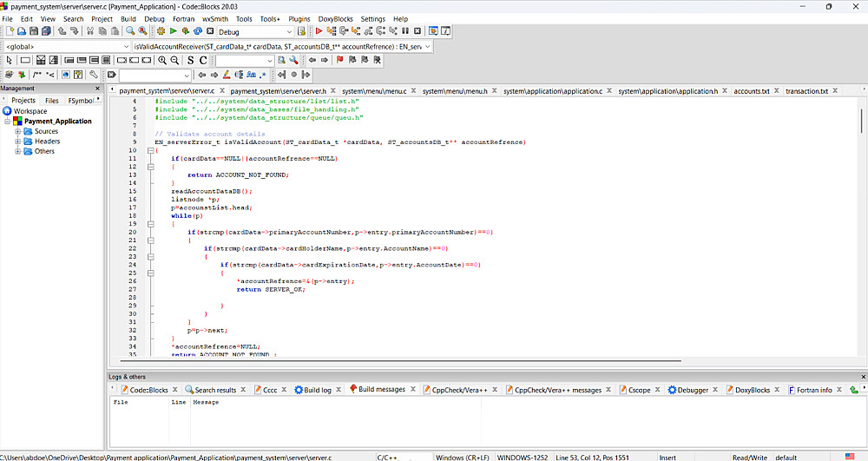Switch to the Build log tab
Screen dimensions: 868x461
click(x=318, y=390)
